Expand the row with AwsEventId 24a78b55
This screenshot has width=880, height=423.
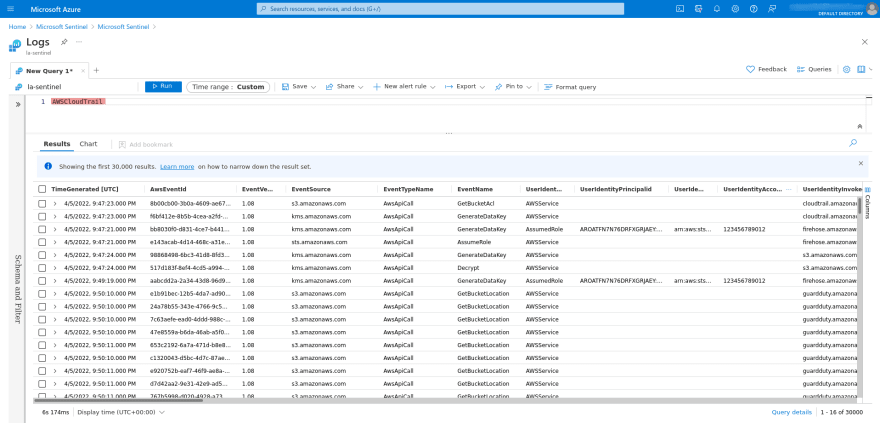tap(55, 306)
